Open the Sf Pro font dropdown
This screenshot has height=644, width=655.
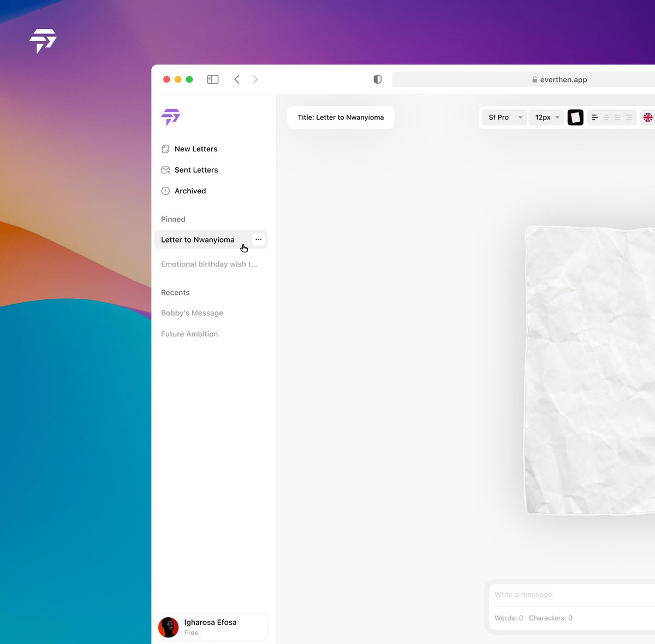point(504,117)
